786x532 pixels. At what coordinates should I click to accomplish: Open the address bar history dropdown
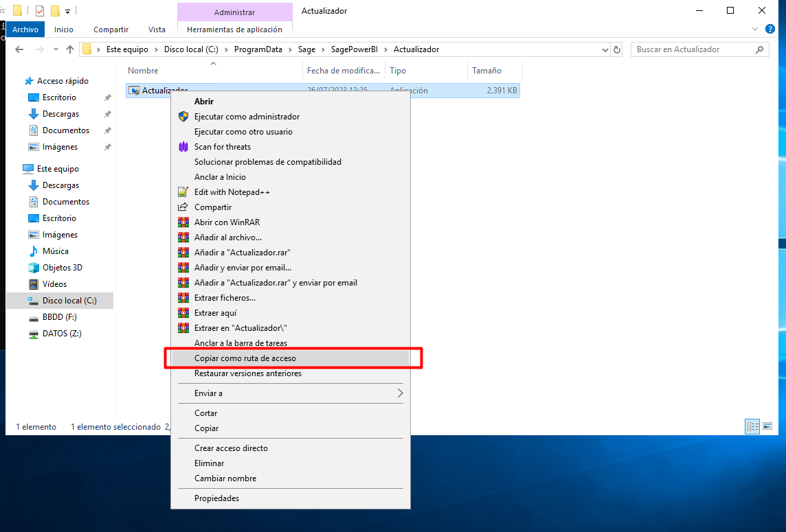point(605,49)
